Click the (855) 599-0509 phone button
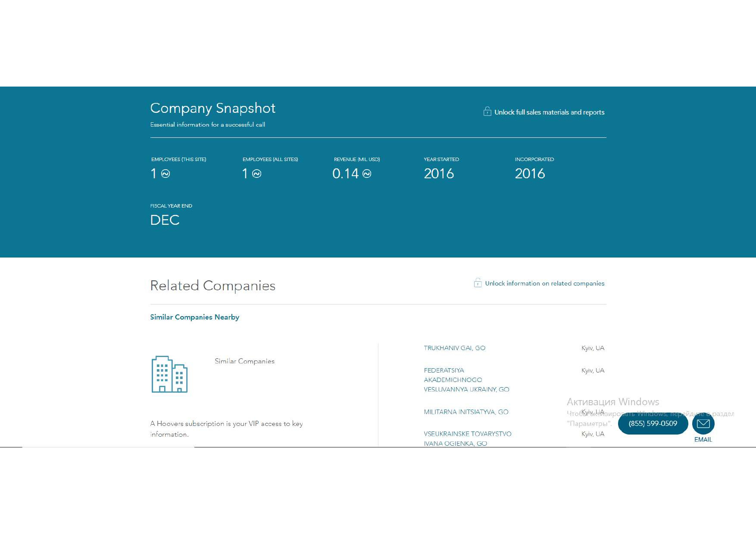The width and height of the screenshot is (756, 534). click(x=653, y=423)
